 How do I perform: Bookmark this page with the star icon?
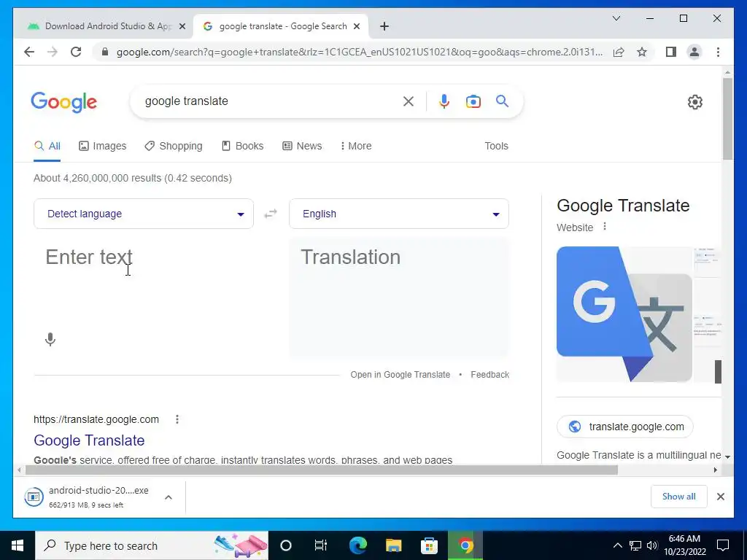pyautogui.click(x=642, y=52)
